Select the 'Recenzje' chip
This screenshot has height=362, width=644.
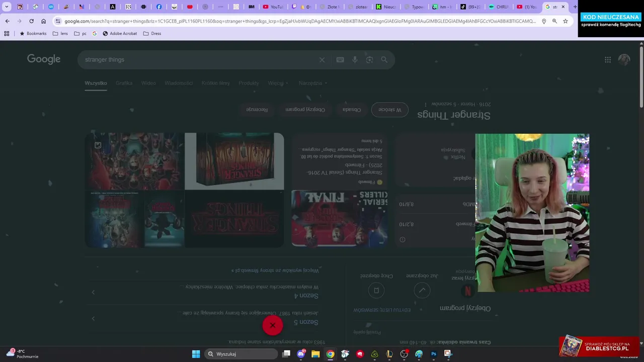(257, 110)
